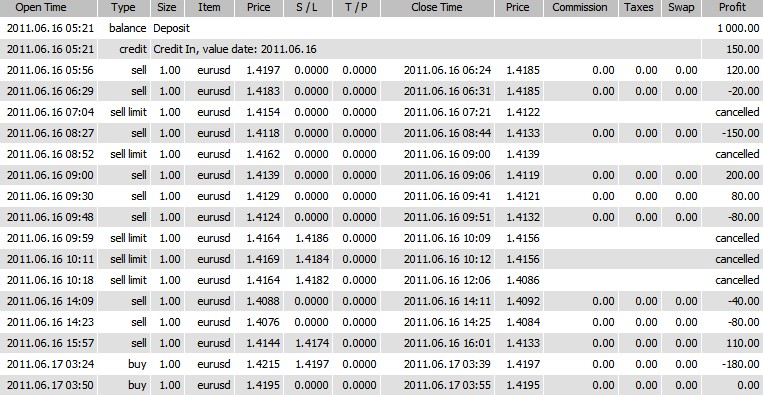Click sell limit order opened 08:52
The width and height of the screenshot is (763, 395).
[128, 154]
